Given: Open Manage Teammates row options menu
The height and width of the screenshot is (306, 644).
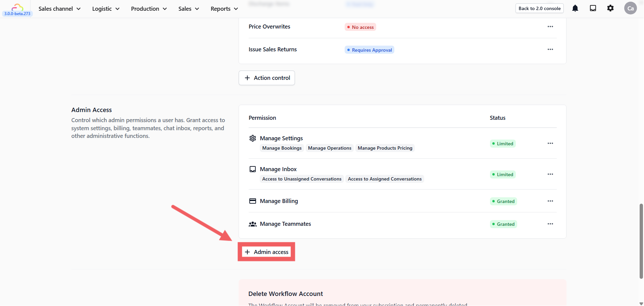Looking at the screenshot, I should 550,224.
